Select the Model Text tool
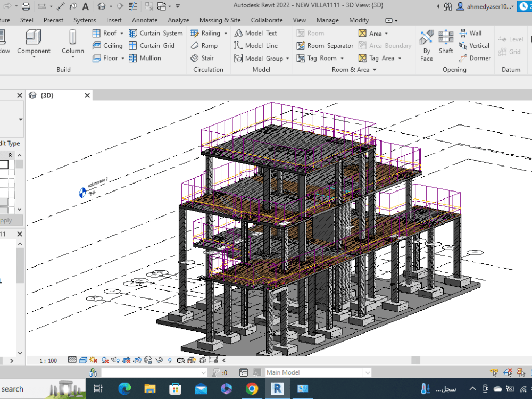 point(255,33)
